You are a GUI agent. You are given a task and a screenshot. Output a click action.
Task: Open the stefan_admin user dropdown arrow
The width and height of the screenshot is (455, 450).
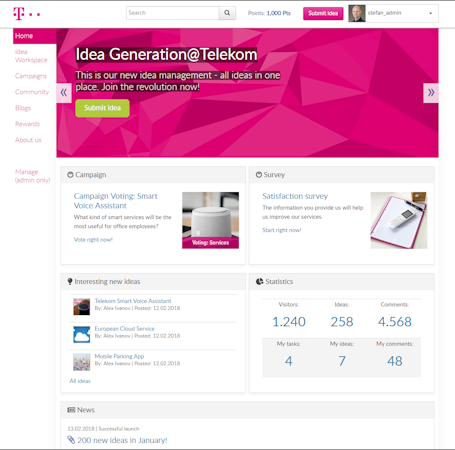[430, 13]
